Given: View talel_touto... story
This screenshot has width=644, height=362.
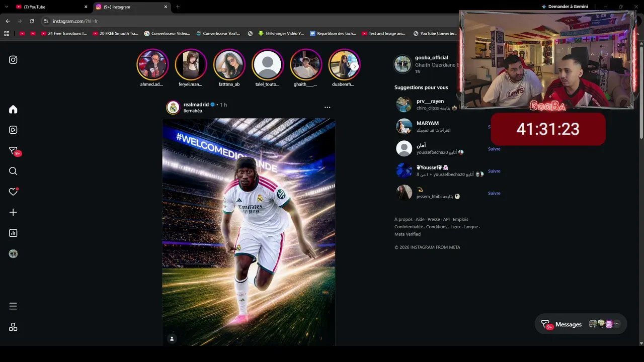Looking at the screenshot, I should point(268,65).
